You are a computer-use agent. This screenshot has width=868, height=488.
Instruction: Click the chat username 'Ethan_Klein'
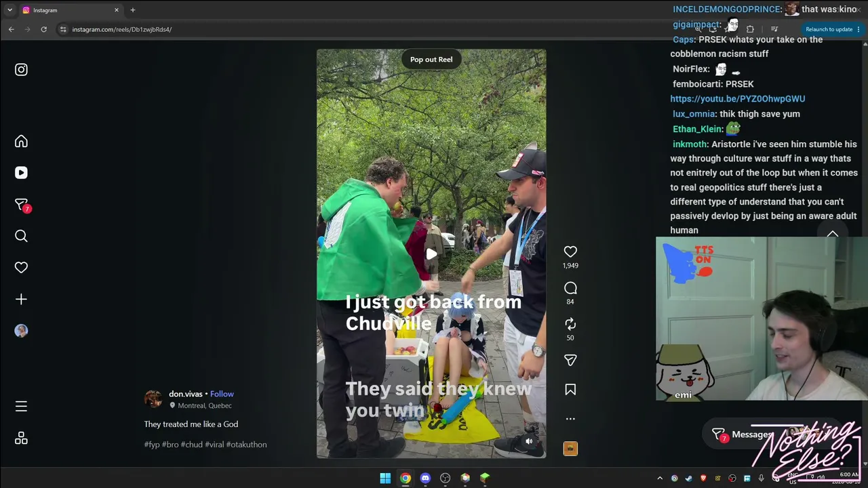698,129
